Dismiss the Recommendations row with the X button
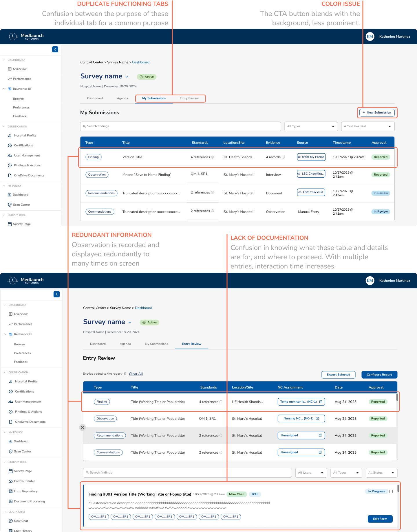 point(83,427)
